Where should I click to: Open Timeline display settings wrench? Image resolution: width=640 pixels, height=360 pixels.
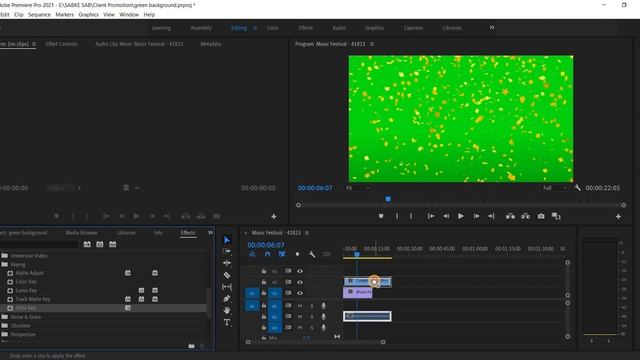click(x=312, y=254)
